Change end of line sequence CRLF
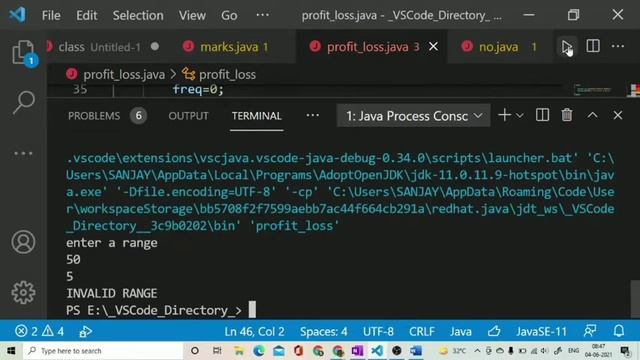Screen dimensions: 640x360 tap(422, 331)
